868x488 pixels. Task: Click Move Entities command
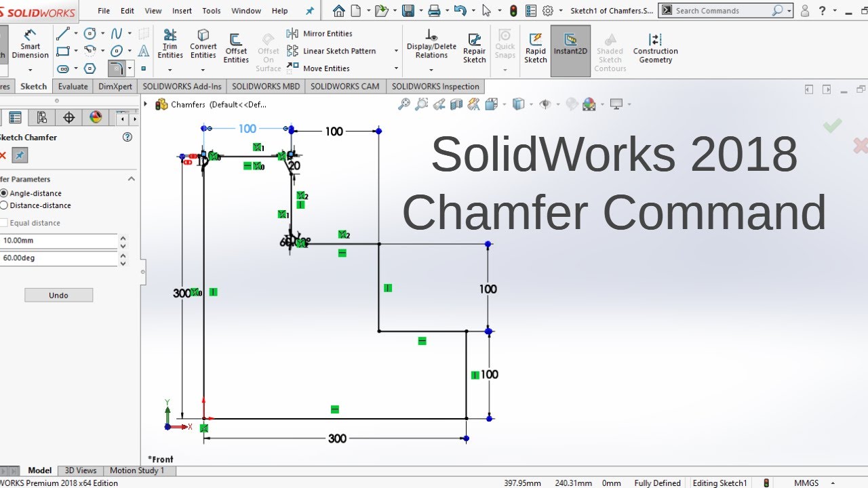(318, 68)
